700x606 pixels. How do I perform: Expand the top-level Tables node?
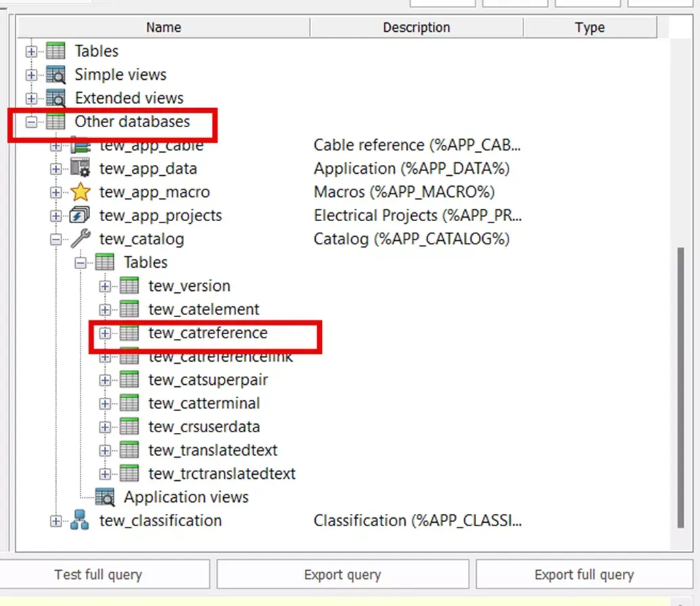click(x=31, y=51)
